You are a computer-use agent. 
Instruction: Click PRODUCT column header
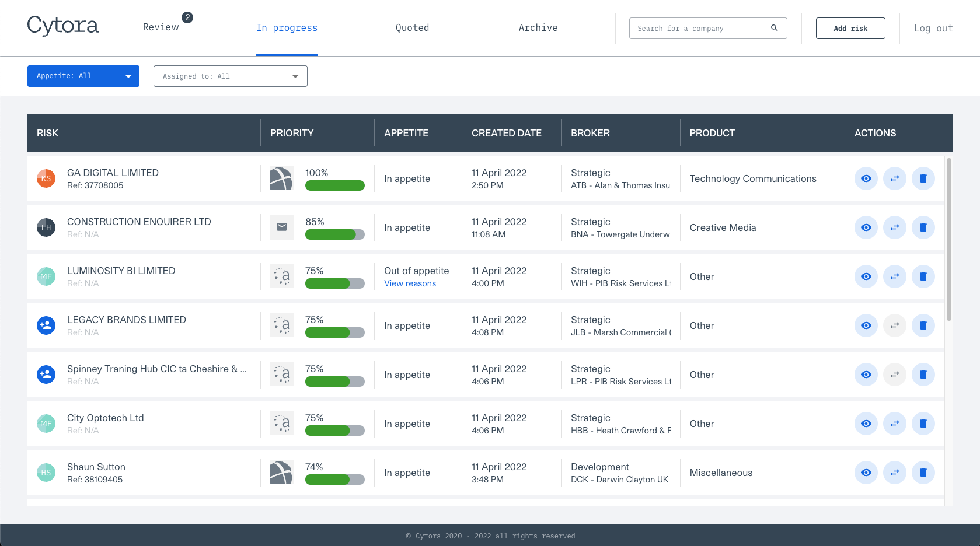pyautogui.click(x=712, y=133)
